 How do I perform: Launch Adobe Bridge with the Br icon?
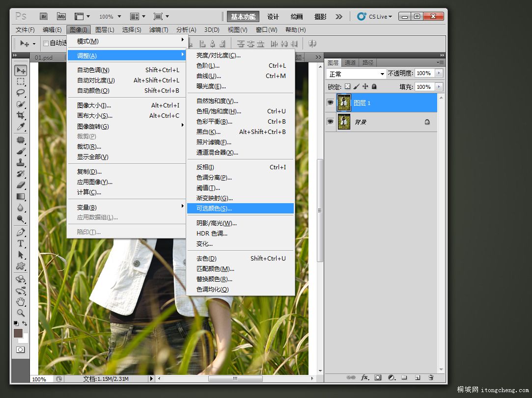(44, 17)
